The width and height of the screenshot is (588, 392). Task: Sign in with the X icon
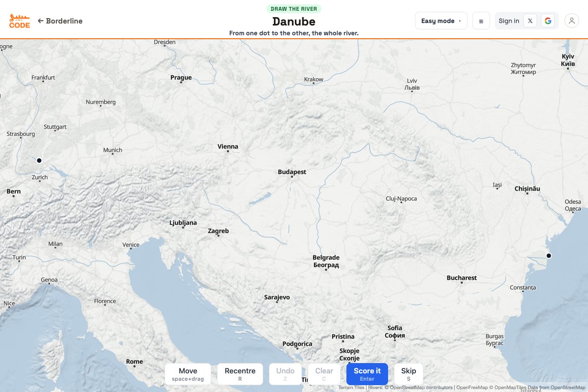(530, 21)
